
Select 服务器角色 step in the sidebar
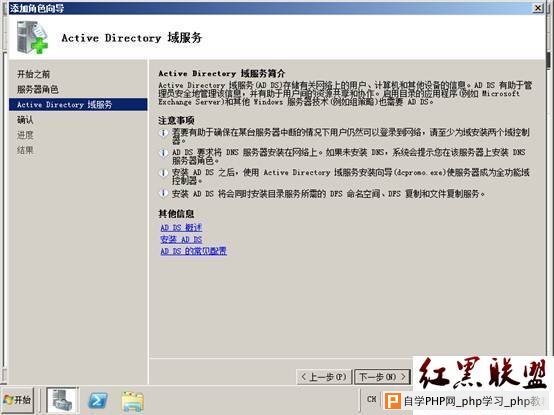(x=37, y=89)
